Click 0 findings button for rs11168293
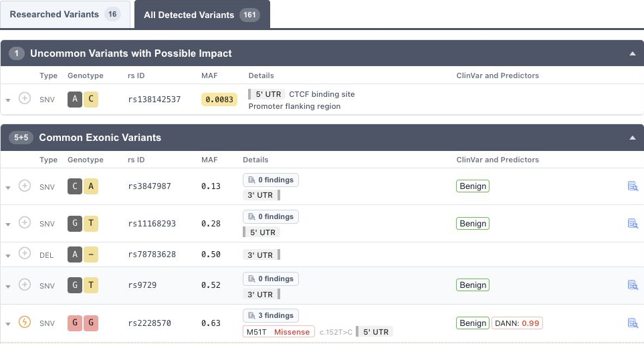 tap(271, 217)
